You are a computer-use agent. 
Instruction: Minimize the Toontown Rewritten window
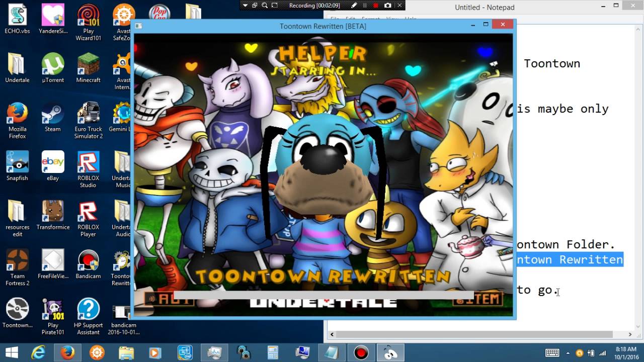473,24
